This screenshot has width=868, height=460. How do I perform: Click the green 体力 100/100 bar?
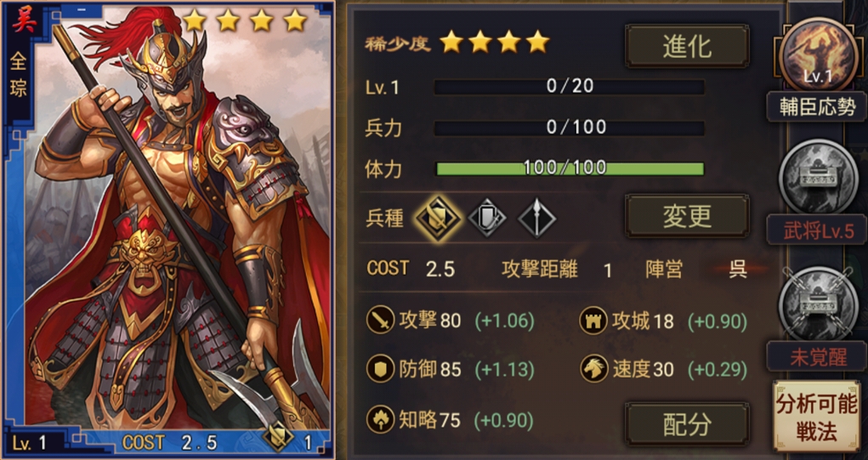570,168
